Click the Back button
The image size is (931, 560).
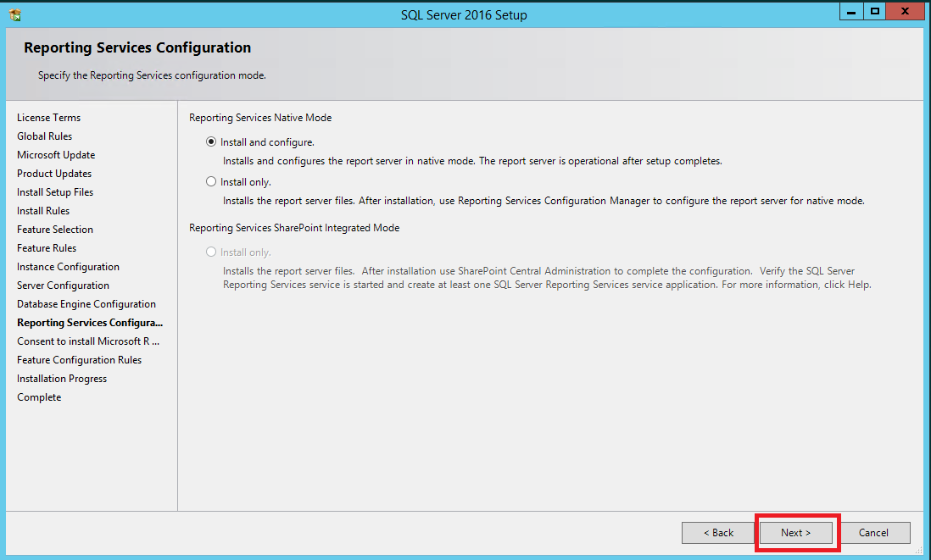(718, 533)
